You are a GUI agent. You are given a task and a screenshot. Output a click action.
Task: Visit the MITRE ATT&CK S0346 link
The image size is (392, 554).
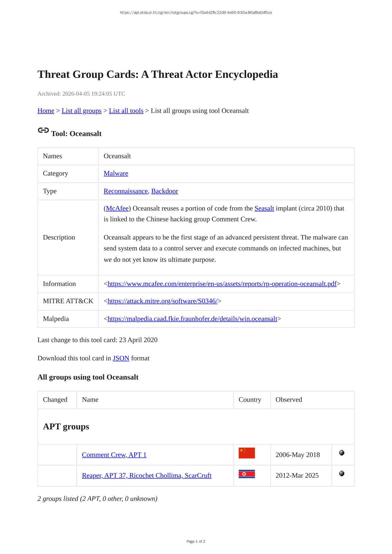point(162,301)
